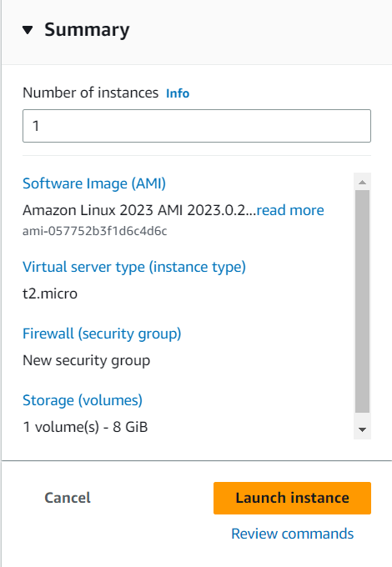Click the summary list scrollbar thumb

pyautogui.click(x=362, y=301)
